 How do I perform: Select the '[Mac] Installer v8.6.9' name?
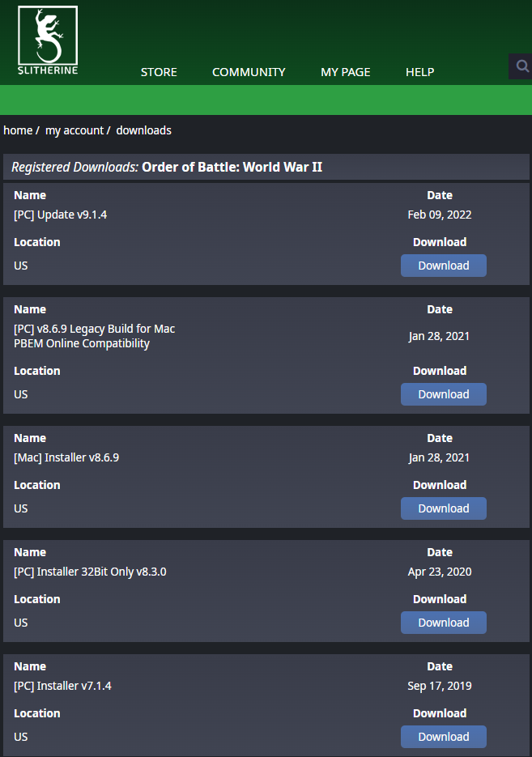point(66,457)
